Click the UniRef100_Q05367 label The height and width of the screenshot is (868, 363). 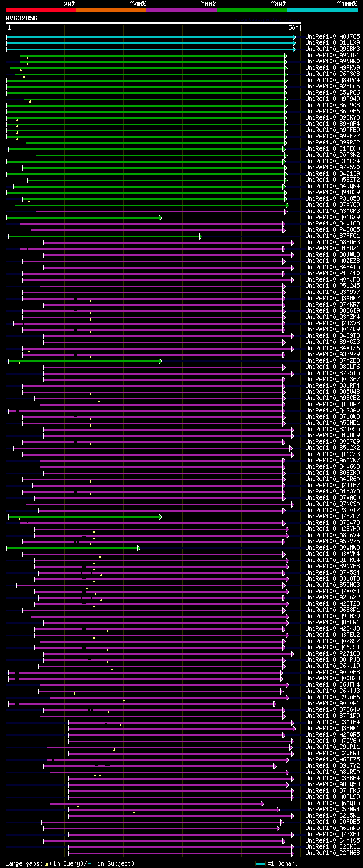click(332, 380)
